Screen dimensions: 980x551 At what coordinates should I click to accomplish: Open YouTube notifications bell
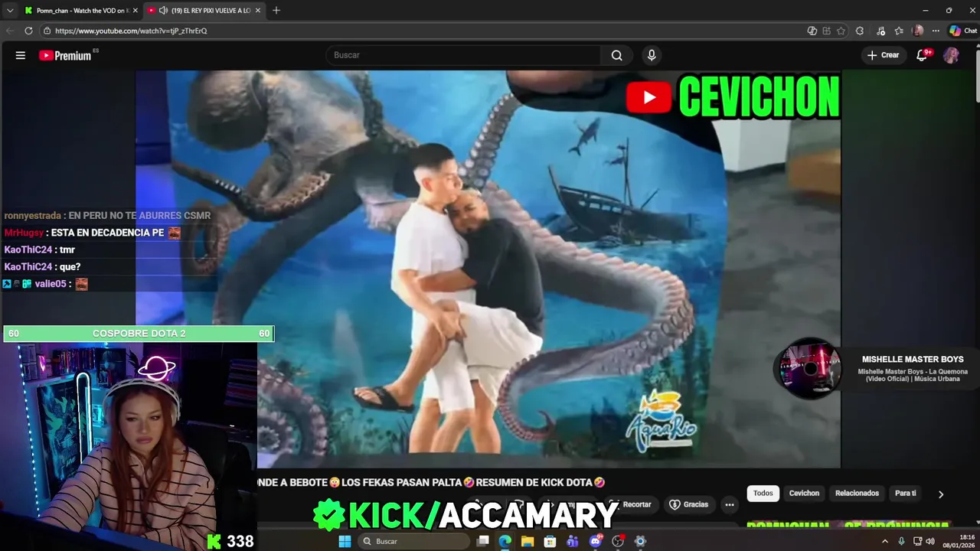pos(923,55)
